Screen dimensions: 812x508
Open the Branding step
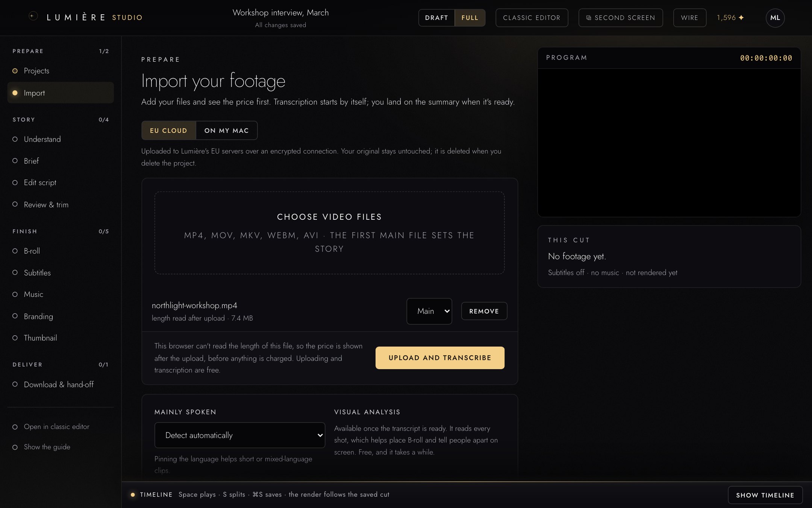pos(61,316)
